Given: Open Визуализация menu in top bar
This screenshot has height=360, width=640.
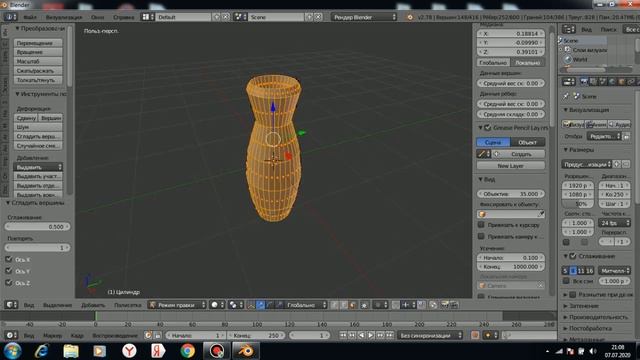Looking at the screenshot, I should 64,17.
